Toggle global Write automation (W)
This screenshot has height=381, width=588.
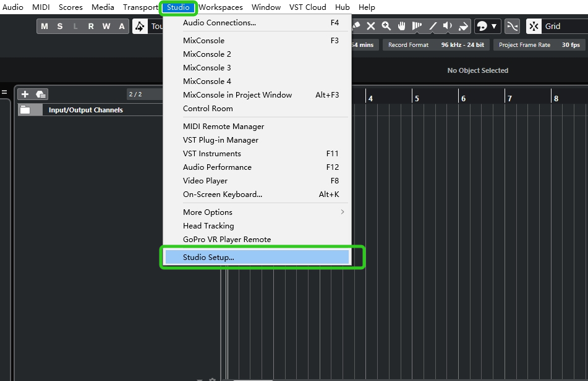coord(106,26)
